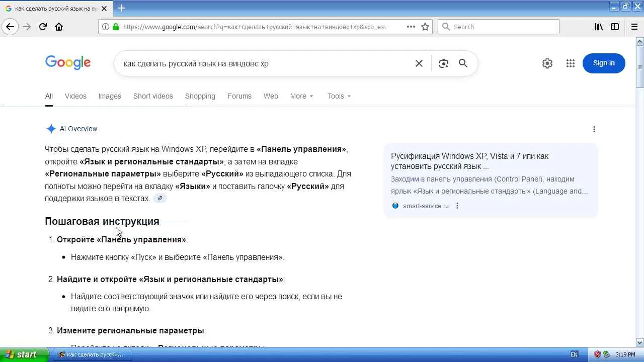
Task: Expand the More search filters dropdown
Action: pyautogui.click(x=301, y=96)
